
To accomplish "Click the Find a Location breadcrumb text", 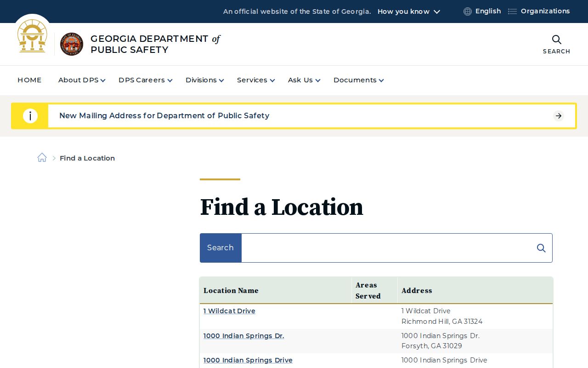I will coord(87,158).
